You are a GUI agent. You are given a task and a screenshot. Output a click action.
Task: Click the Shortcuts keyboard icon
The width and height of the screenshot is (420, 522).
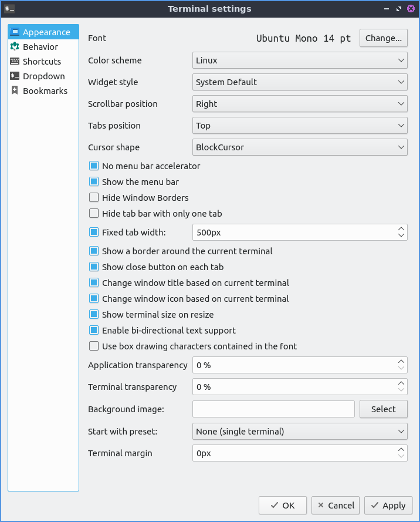click(x=15, y=62)
